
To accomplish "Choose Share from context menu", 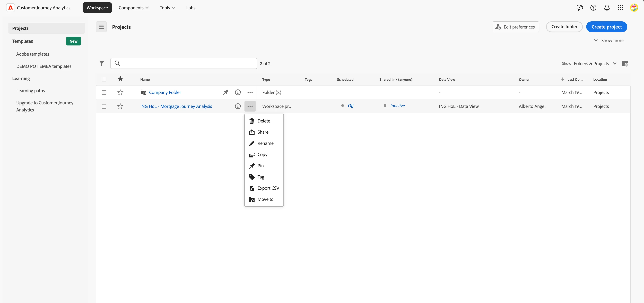I will click(264, 132).
